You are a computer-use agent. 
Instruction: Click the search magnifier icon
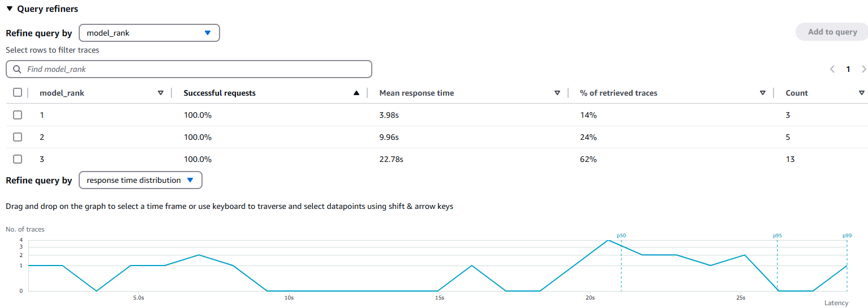[17, 69]
